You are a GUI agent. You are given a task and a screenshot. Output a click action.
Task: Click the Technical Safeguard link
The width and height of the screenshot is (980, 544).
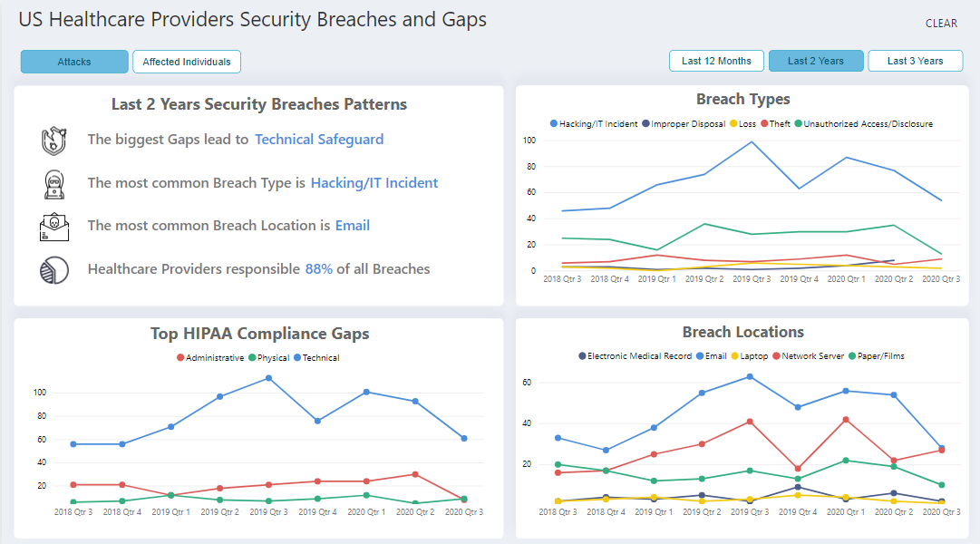pos(319,140)
